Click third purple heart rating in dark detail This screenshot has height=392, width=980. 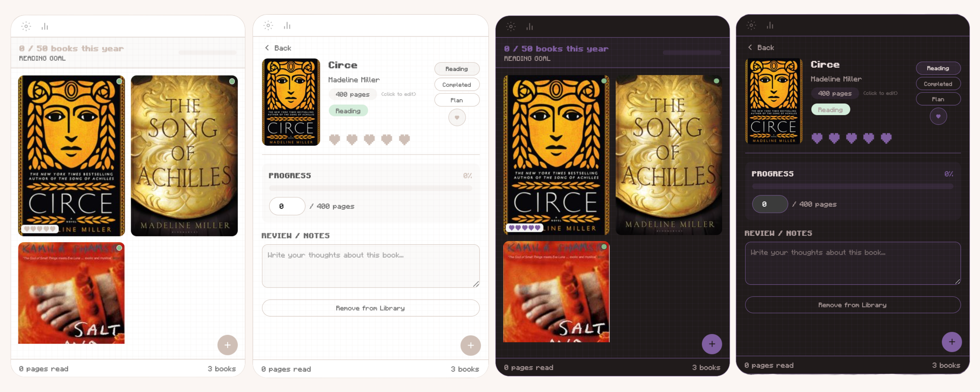(851, 138)
